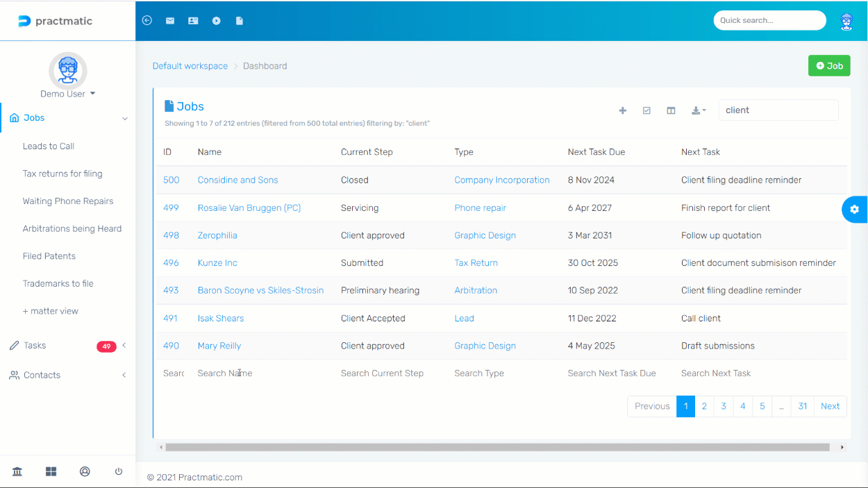Toggle the checkbox select icon in Jobs toolbar
This screenshot has width=868, height=488.
point(646,110)
